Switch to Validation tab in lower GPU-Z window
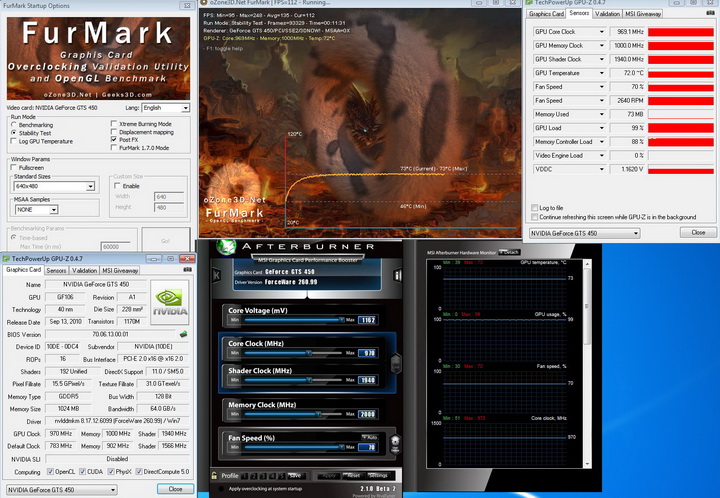 pyautogui.click(x=84, y=270)
